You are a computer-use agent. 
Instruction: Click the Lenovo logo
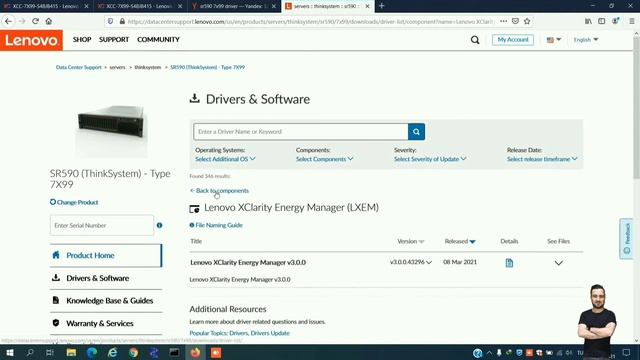tap(31, 40)
